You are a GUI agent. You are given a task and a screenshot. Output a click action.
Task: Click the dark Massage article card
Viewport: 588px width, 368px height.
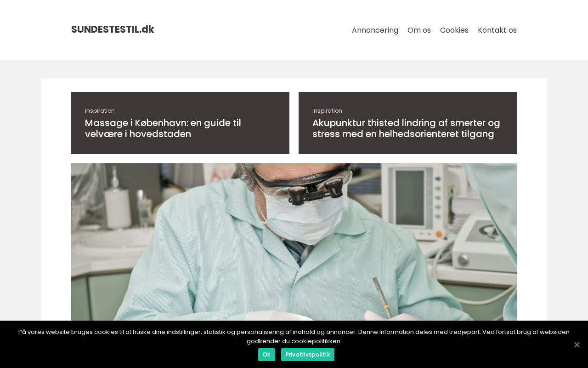tap(180, 123)
